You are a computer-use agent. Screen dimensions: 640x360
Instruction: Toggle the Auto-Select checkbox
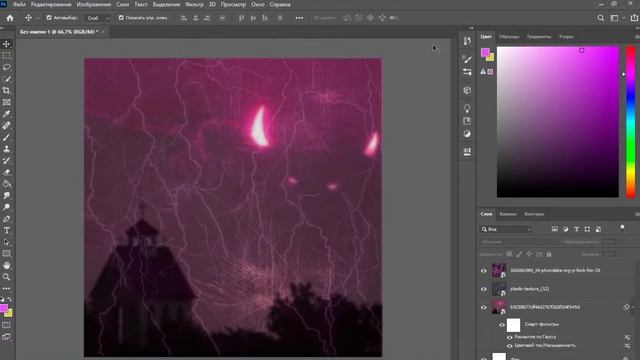click(49, 18)
